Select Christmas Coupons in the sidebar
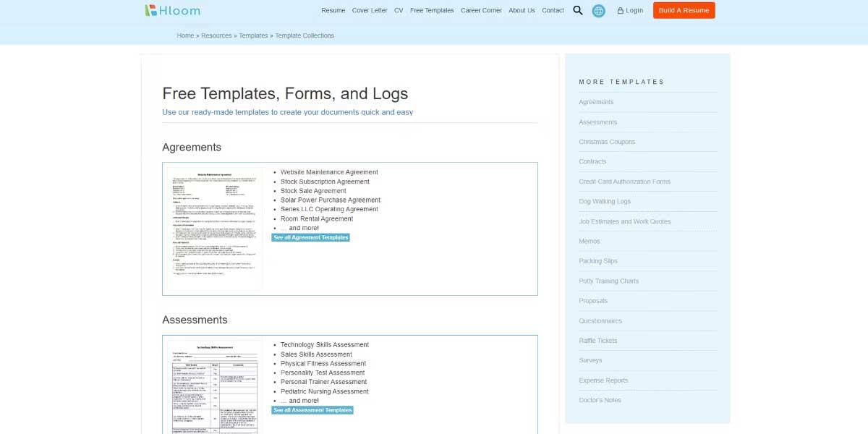The width and height of the screenshot is (868, 434). click(607, 142)
